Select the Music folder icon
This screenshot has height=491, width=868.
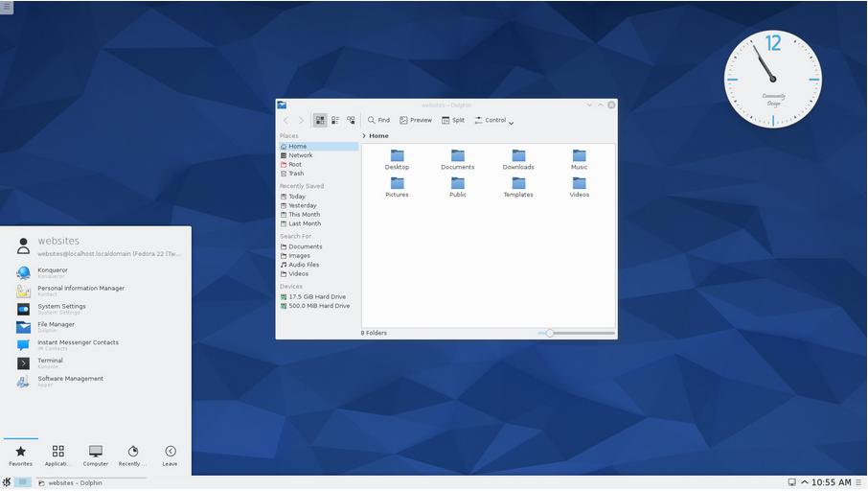tap(579, 155)
